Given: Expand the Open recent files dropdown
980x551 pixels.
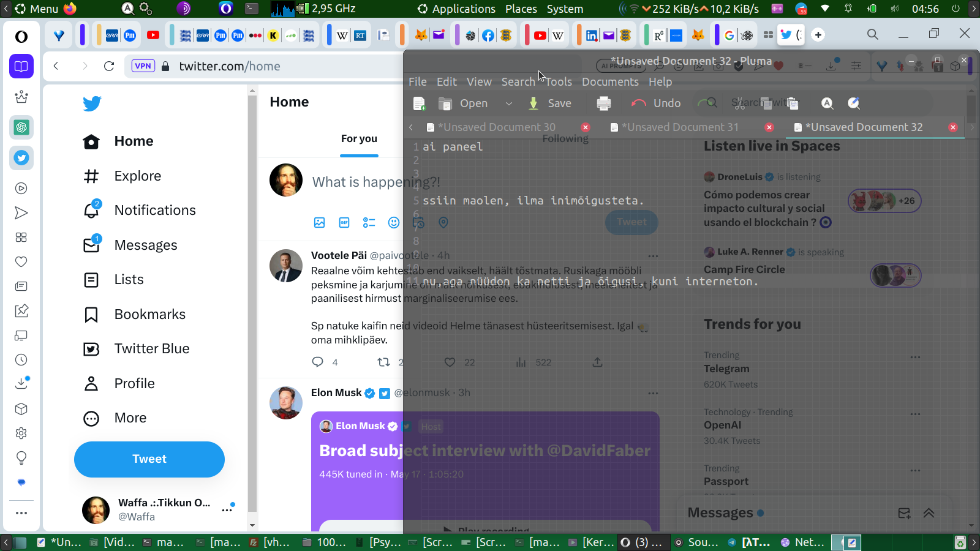Looking at the screenshot, I should (508, 103).
